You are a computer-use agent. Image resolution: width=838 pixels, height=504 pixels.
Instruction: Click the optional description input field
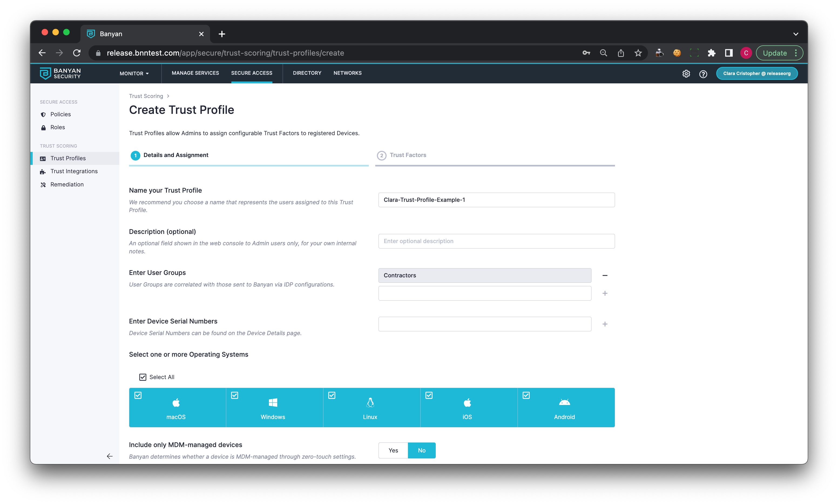pyautogui.click(x=496, y=241)
